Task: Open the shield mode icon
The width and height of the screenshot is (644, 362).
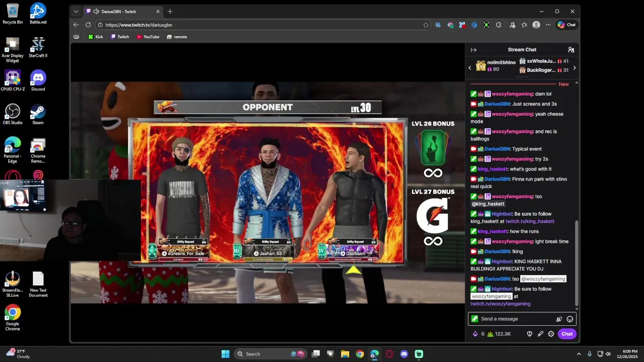Action: [x=529, y=334]
